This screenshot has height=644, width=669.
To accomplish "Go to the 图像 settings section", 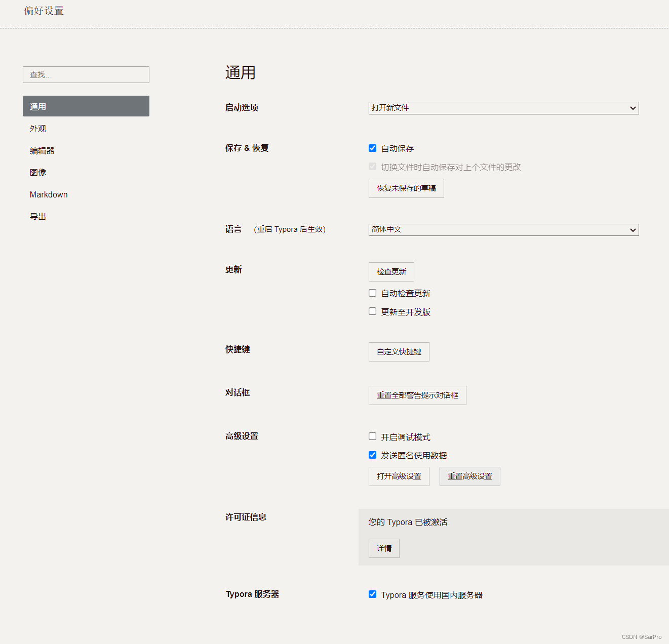I will 38,172.
